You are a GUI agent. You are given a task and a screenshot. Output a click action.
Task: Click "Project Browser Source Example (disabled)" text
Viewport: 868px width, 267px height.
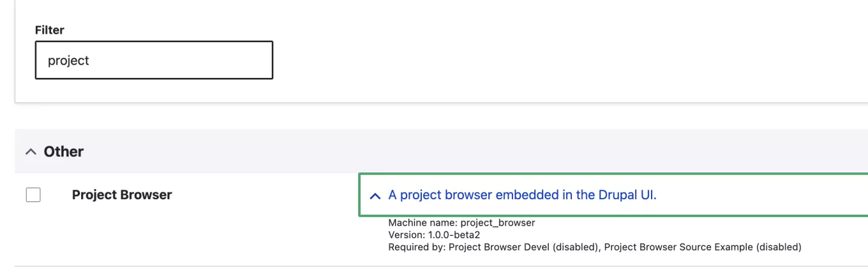(703, 247)
